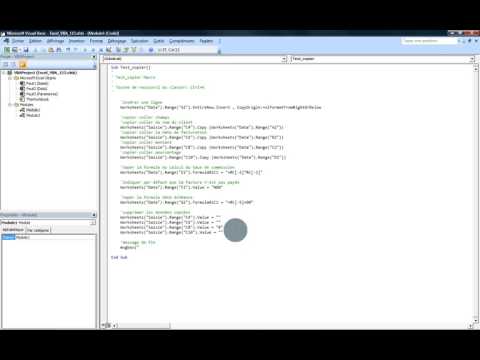
Task: Open Properties Window toolbar icon
Action: (126, 50)
